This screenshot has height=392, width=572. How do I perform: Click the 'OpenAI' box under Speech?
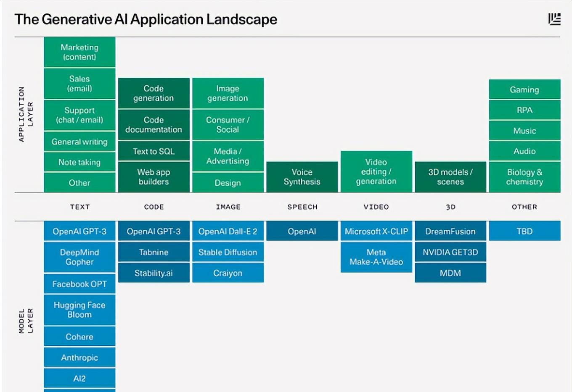[302, 231]
